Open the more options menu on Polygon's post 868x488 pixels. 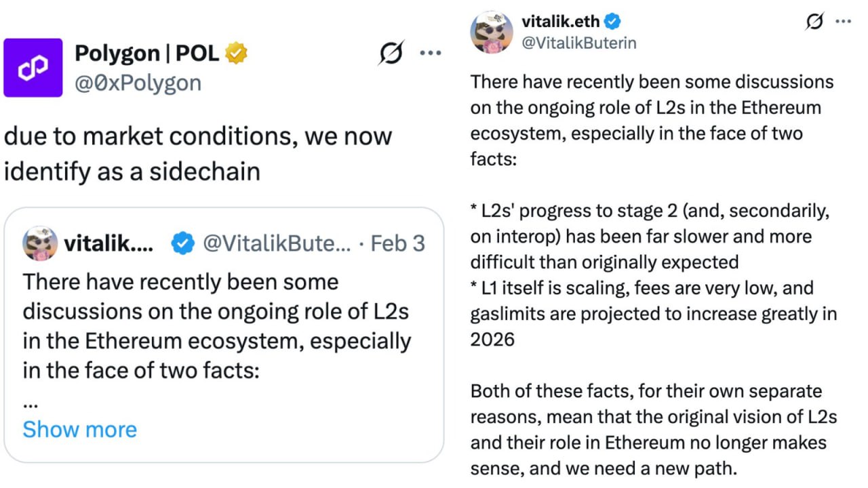[431, 53]
